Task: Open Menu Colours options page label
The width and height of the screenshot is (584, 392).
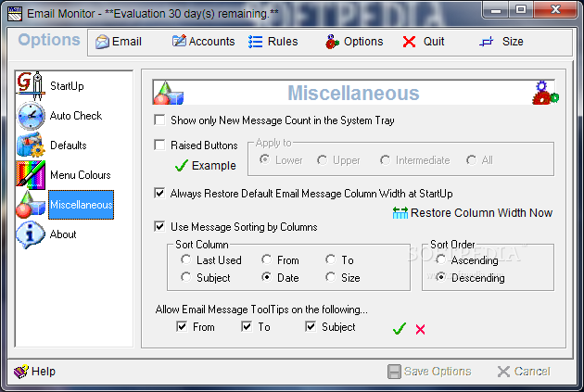Action: click(81, 175)
